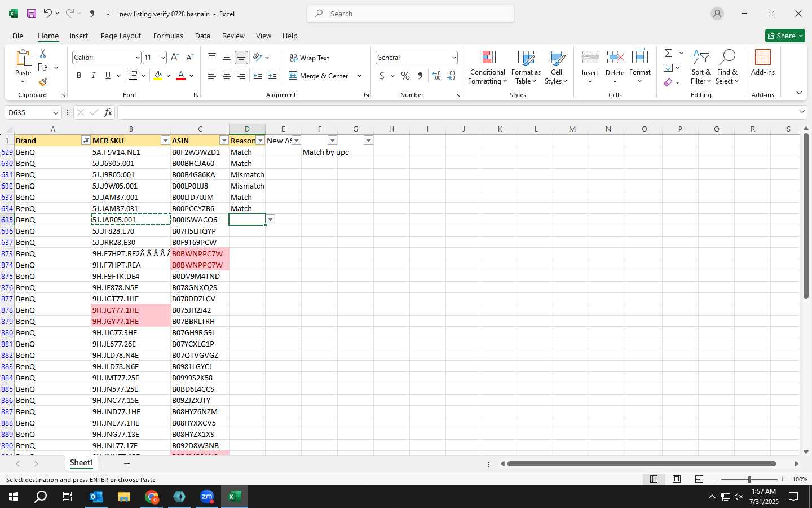Screen dimensions: 812x508
Task: Click the Clear eraser icon
Action: click(668, 82)
